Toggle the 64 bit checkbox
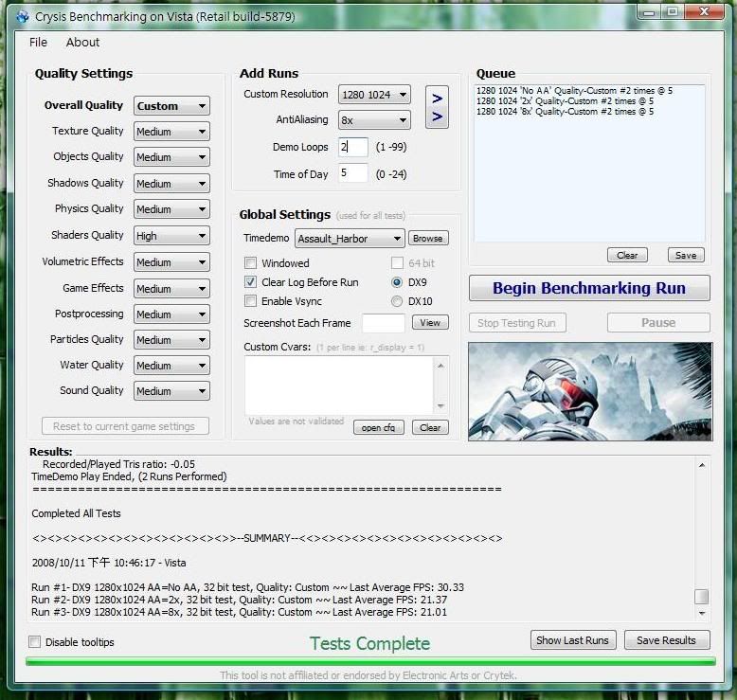The width and height of the screenshot is (737, 700). [x=397, y=262]
